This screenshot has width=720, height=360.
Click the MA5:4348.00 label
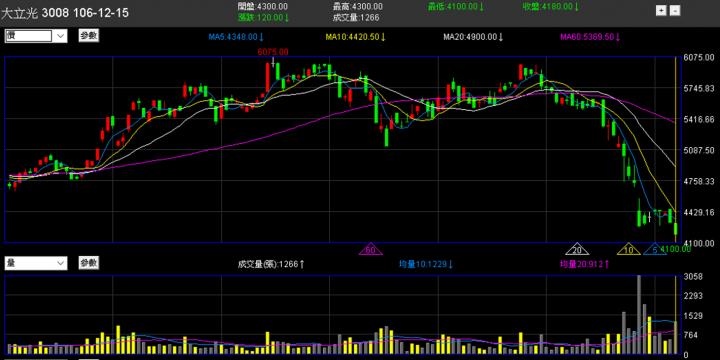point(236,37)
